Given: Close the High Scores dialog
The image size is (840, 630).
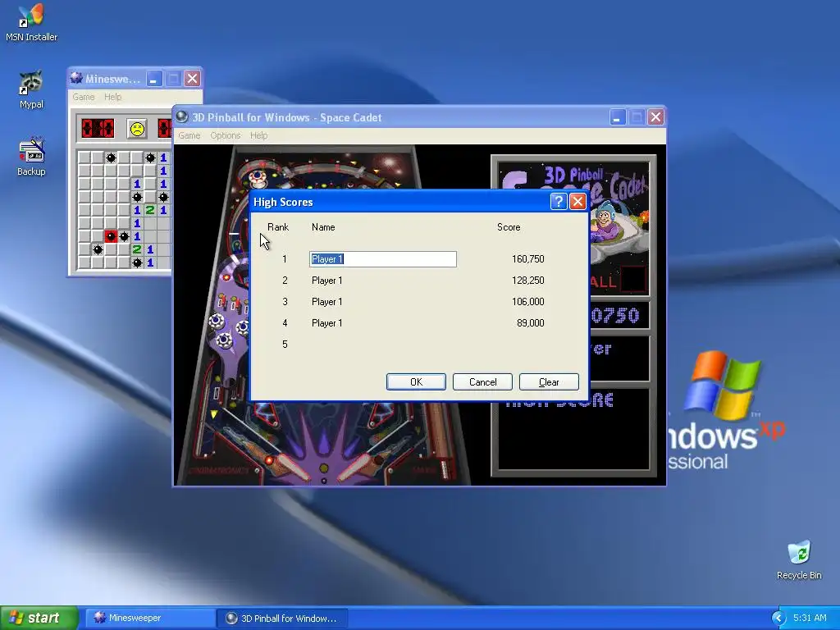Looking at the screenshot, I should (x=577, y=202).
